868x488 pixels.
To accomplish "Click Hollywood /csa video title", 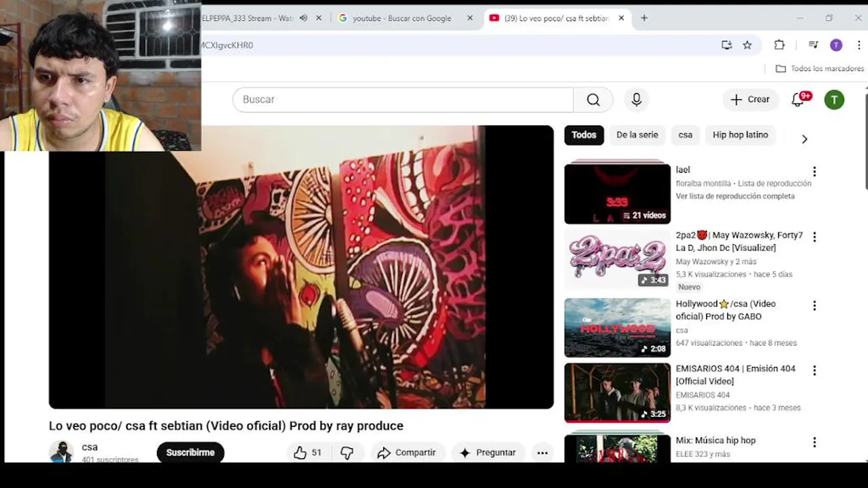I will pyautogui.click(x=726, y=310).
